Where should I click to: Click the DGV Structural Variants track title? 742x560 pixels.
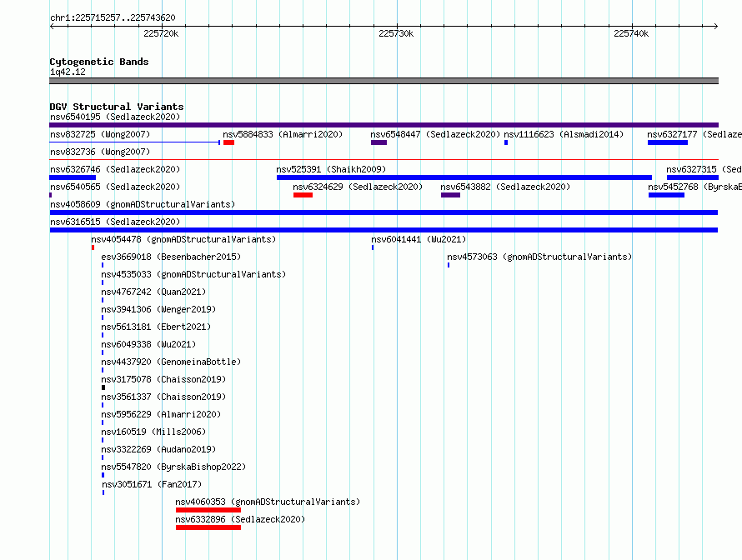tap(117, 107)
